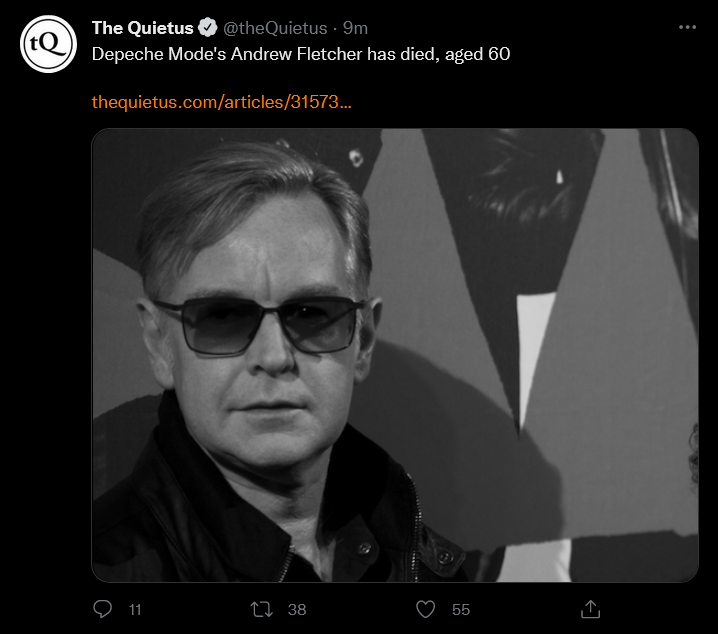Click the share icon below the photo

click(590, 608)
